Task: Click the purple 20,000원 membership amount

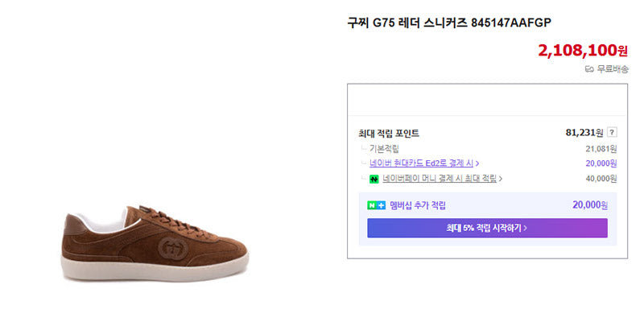Action: tap(590, 205)
